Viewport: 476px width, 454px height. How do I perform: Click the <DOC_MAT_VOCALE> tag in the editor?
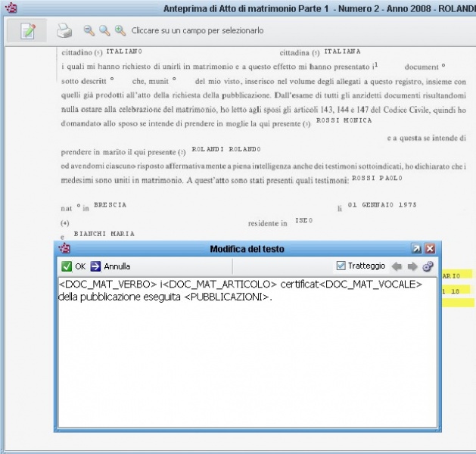tap(371, 285)
